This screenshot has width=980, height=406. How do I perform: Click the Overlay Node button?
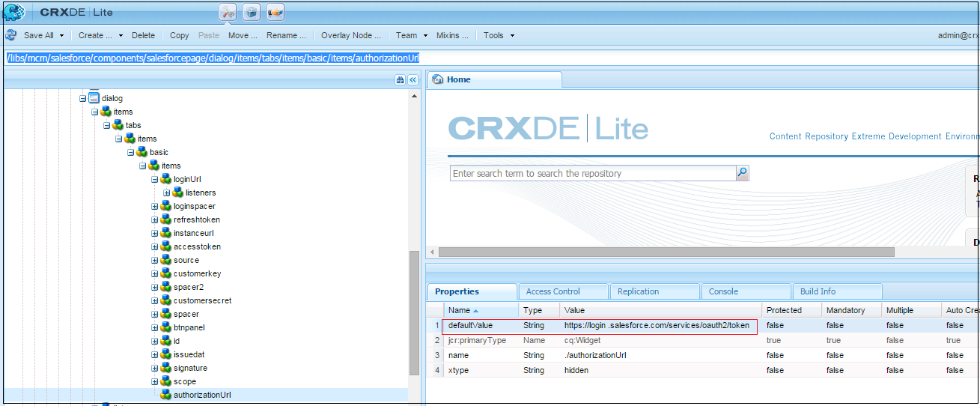(x=351, y=35)
